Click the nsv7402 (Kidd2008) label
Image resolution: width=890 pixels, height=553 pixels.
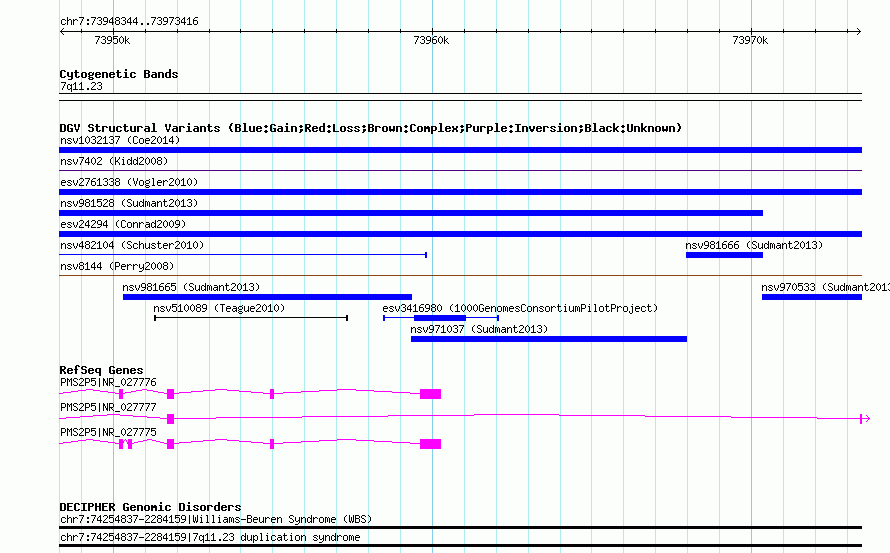click(x=114, y=161)
